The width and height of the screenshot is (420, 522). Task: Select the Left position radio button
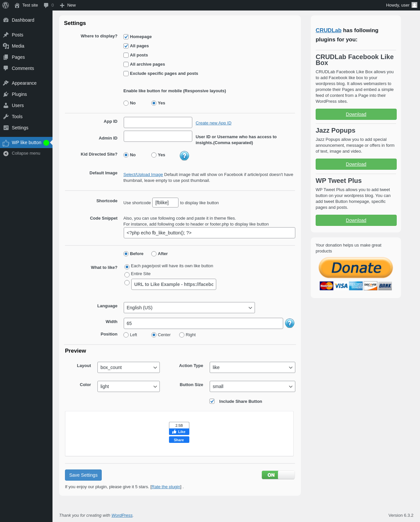click(126, 335)
